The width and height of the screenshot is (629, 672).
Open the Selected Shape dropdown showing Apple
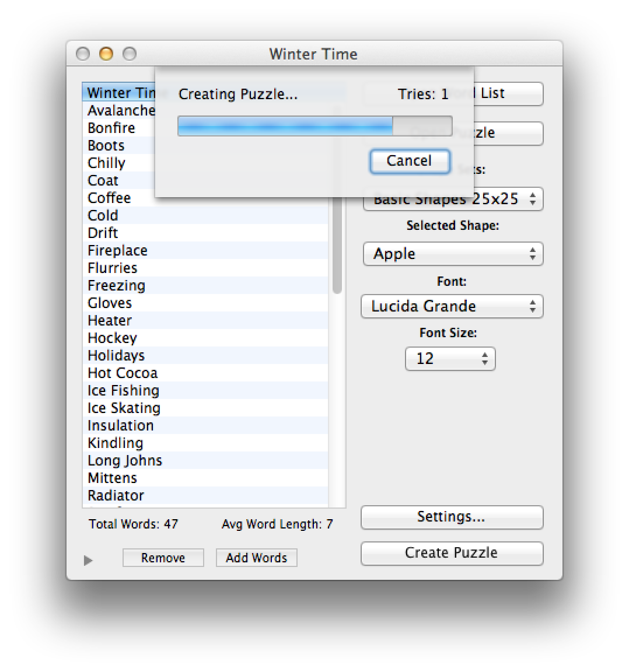click(452, 254)
